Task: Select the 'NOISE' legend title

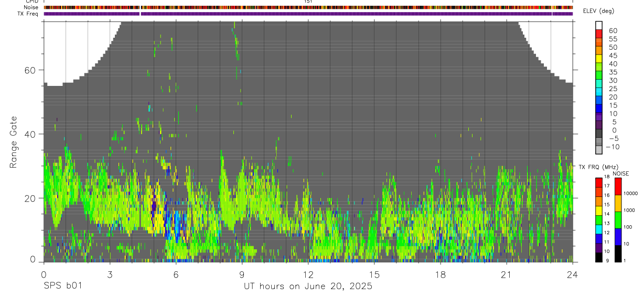Action: [x=620, y=173]
